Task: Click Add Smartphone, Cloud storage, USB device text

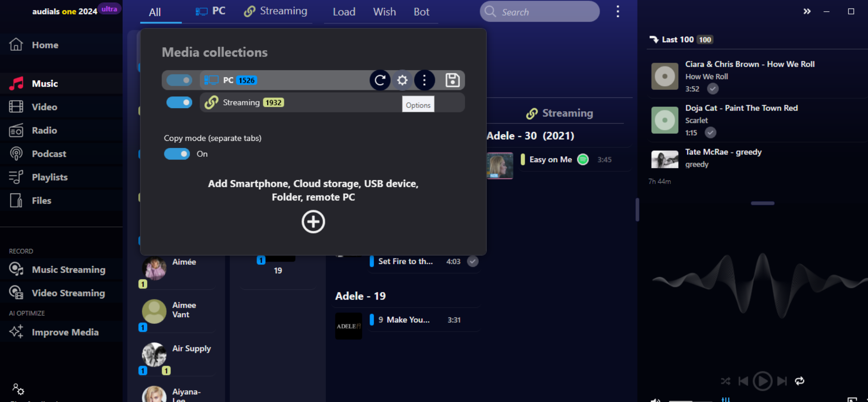Action: point(313,190)
